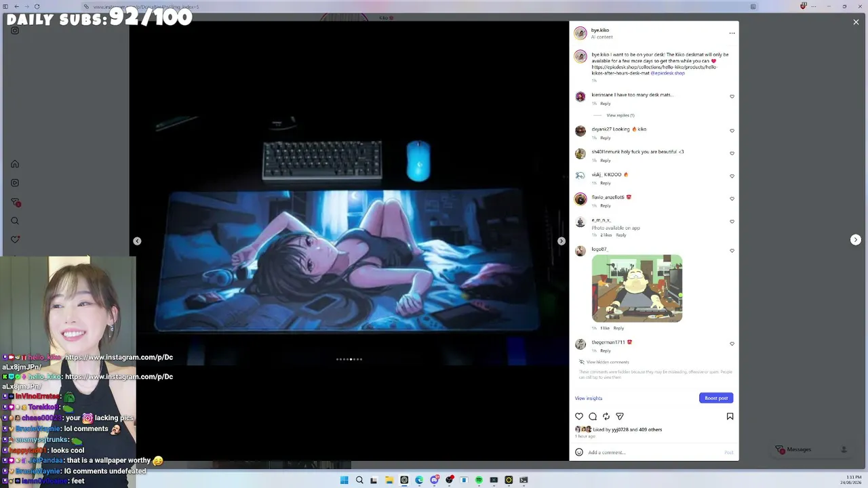Screen dimensions: 868x488
Task: Open sidebar messages icon with red badge
Action: pyautogui.click(x=15, y=202)
